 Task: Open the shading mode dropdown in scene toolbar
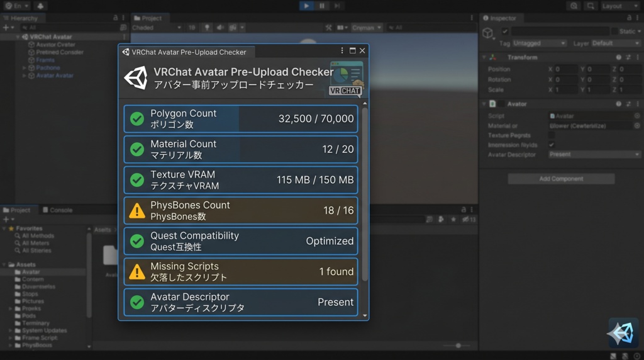tap(157, 28)
